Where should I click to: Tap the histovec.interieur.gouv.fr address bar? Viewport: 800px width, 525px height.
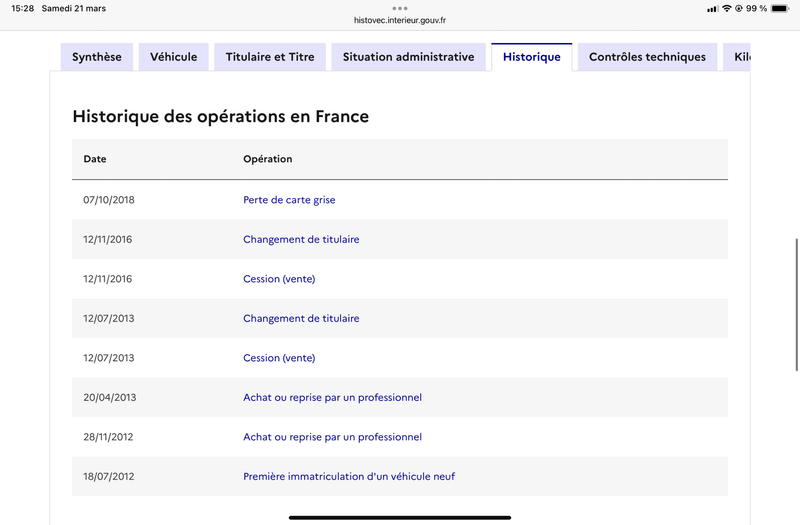tap(400, 20)
